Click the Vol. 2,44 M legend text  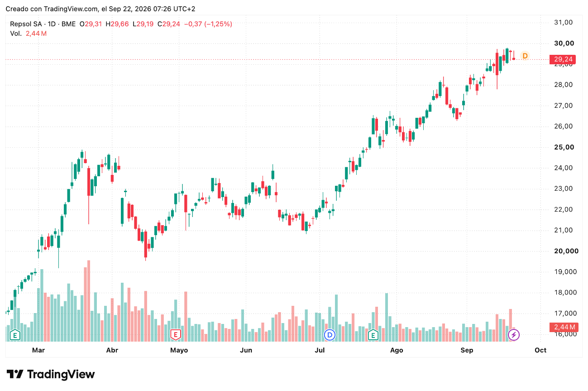(x=29, y=33)
